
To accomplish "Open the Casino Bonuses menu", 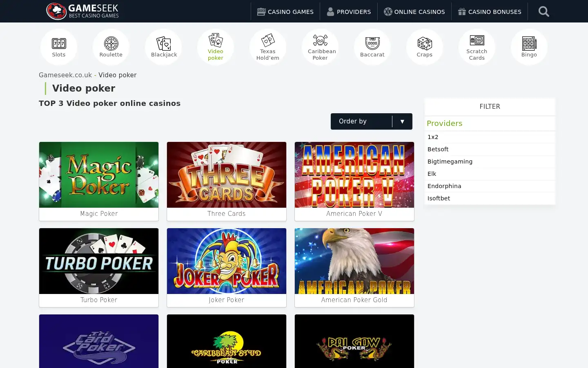I will [x=490, y=11].
